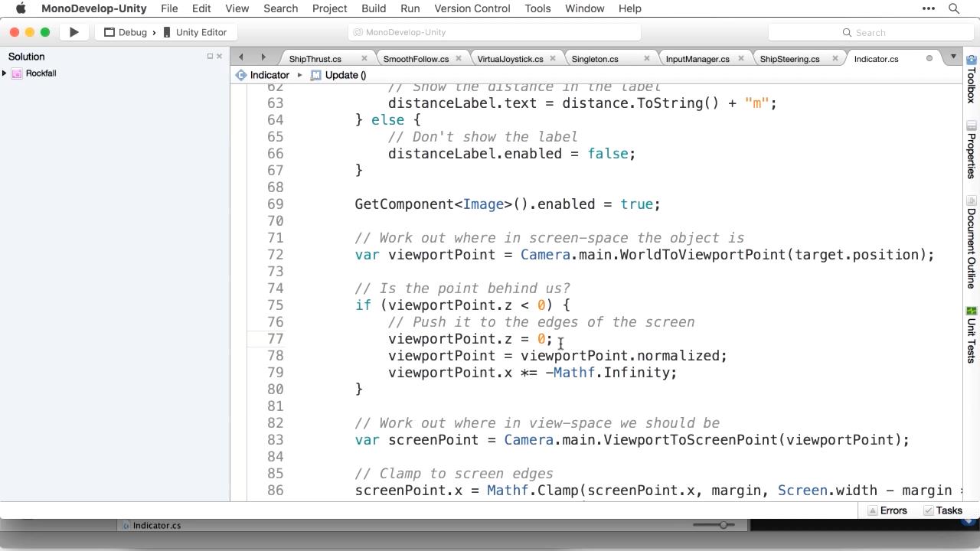Open the Toolbox side panel
Image resolution: width=980 pixels, height=551 pixels.
click(x=972, y=79)
